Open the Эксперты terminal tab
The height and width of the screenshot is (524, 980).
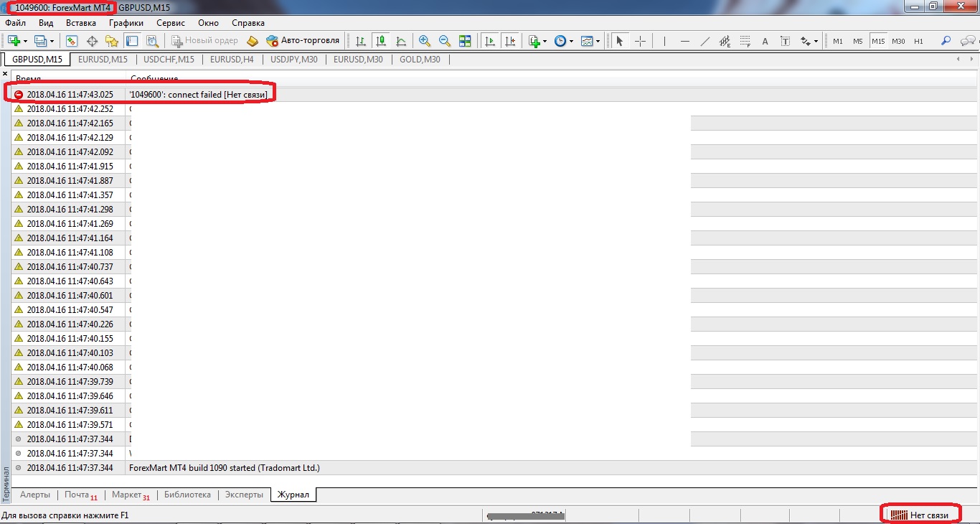244,495
